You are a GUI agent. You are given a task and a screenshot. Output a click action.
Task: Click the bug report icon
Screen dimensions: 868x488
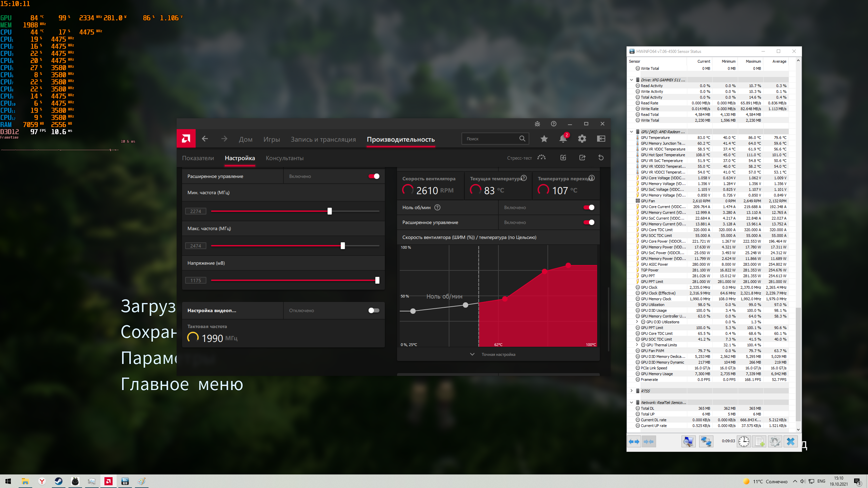537,124
